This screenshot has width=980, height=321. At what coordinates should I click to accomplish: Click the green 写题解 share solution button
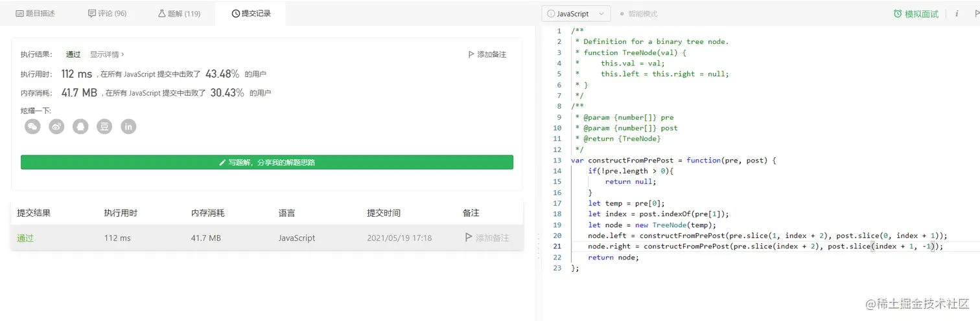tap(267, 162)
